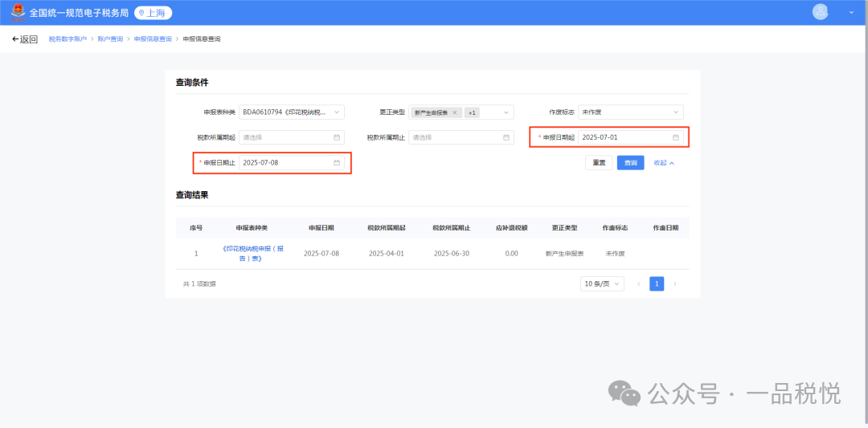The image size is (868, 428).
Task: Open calendar for 税款所属期起 field
Action: click(x=337, y=137)
